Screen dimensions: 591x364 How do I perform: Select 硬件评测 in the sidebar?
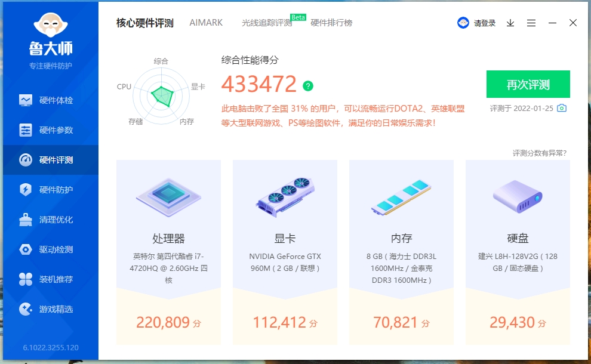tap(51, 160)
